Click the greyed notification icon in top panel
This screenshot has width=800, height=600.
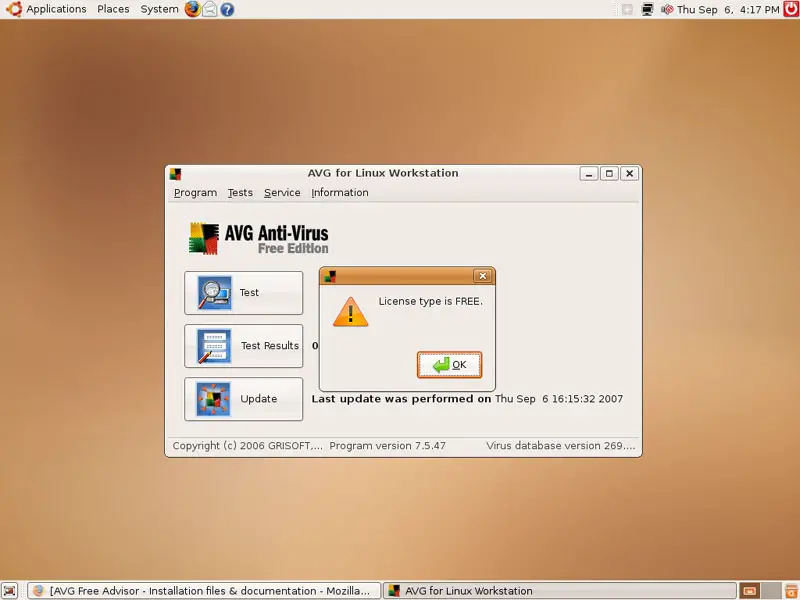point(628,9)
